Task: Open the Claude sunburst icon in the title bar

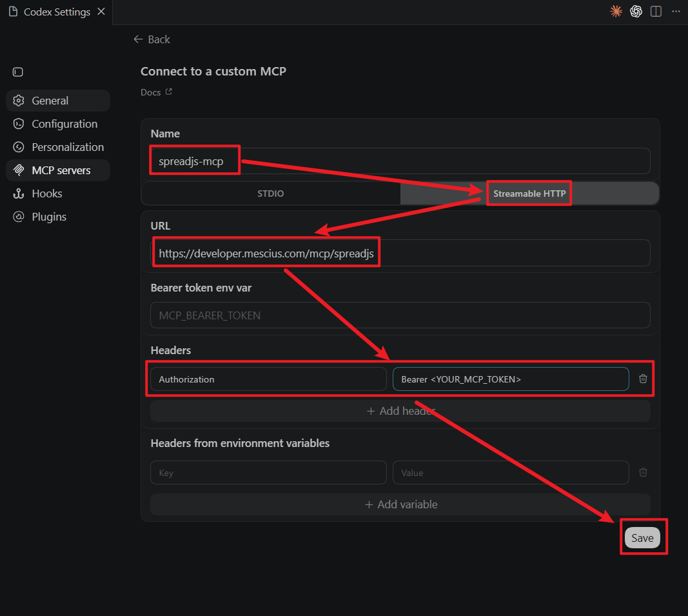Action: click(x=616, y=12)
